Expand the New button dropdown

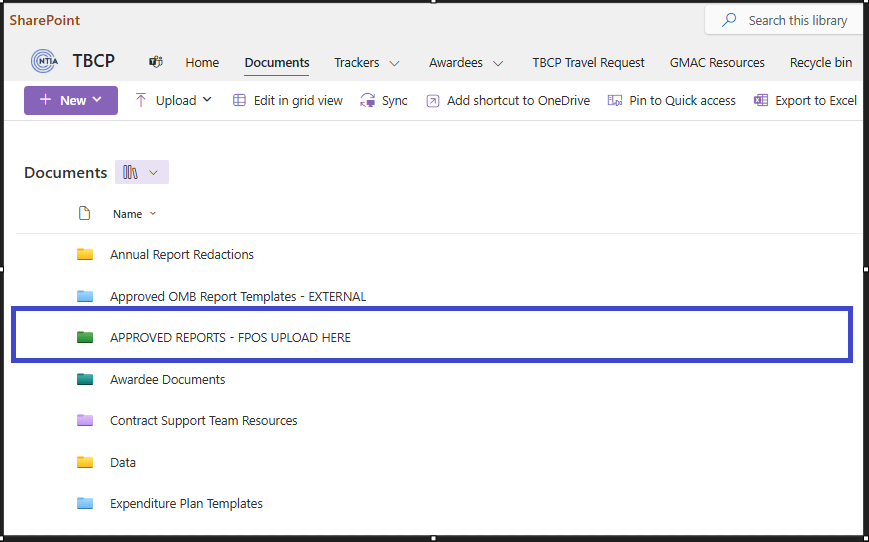coord(97,100)
